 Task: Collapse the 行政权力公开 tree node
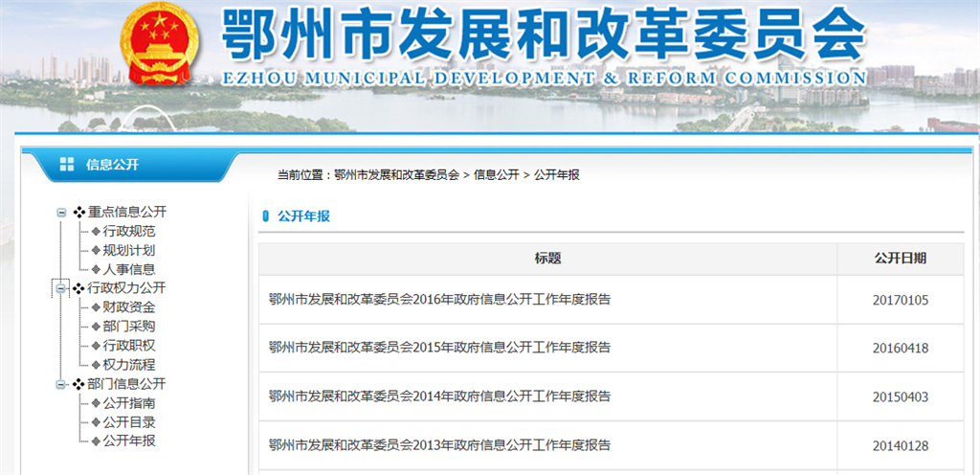pyautogui.click(x=61, y=288)
